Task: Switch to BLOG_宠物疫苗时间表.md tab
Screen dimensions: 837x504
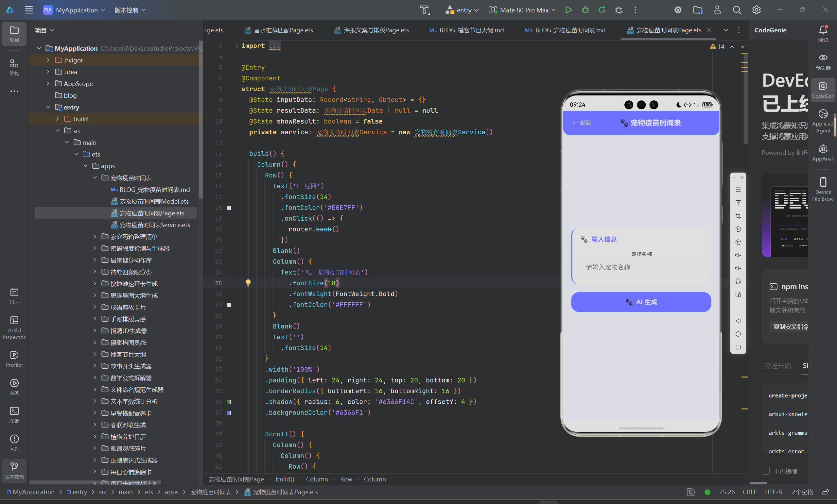Action: (x=565, y=30)
